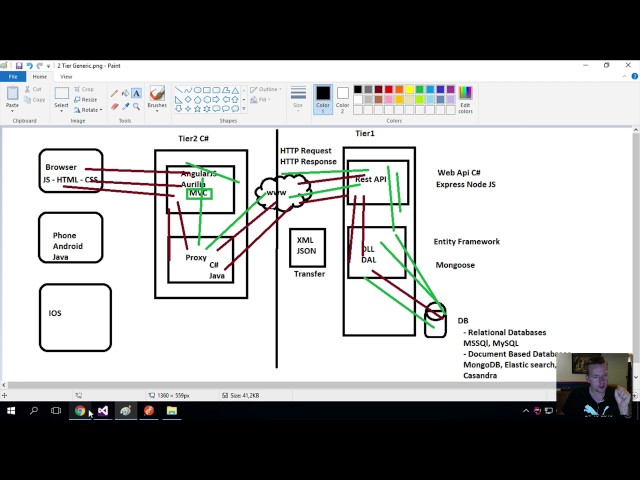Click the Resize button
This screenshot has width=640, height=480.
(x=88, y=100)
